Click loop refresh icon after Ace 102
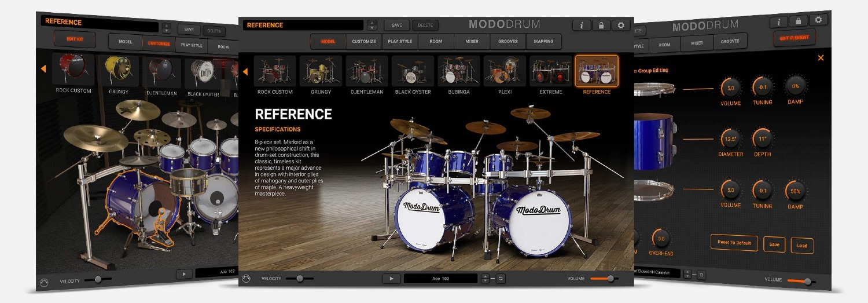Image resolution: width=868 pixels, height=303 pixels. tap(501, 279)
